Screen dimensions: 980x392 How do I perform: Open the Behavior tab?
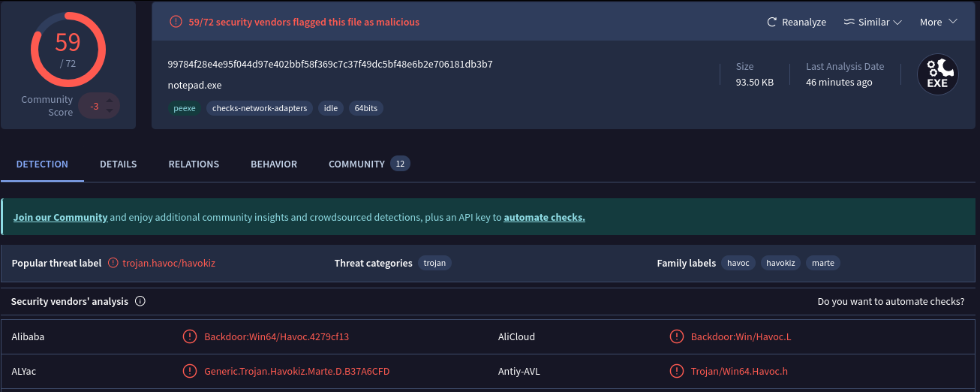(274, 164)
